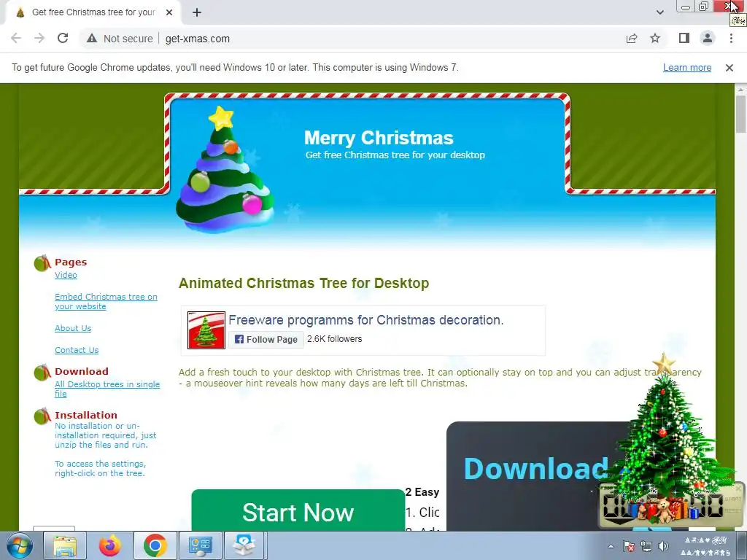Go forward to next page

pos(39,38)
